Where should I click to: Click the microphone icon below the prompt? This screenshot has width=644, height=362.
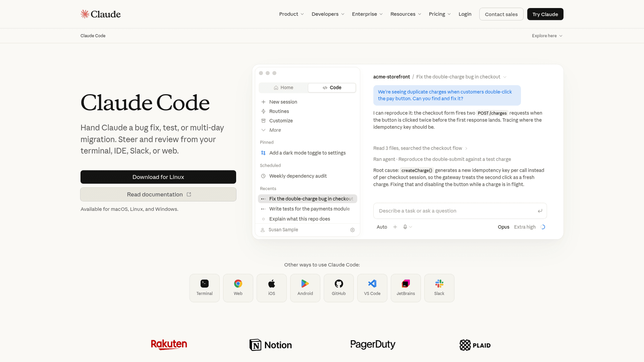point(405,227)
